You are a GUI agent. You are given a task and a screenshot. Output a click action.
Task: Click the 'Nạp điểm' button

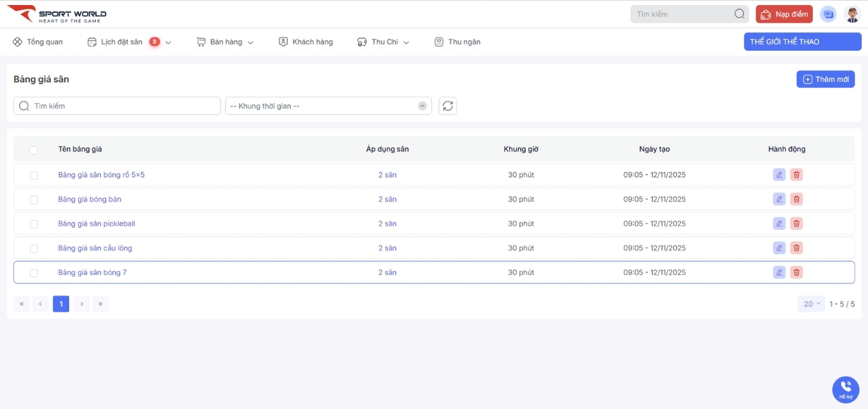point(783,14)
